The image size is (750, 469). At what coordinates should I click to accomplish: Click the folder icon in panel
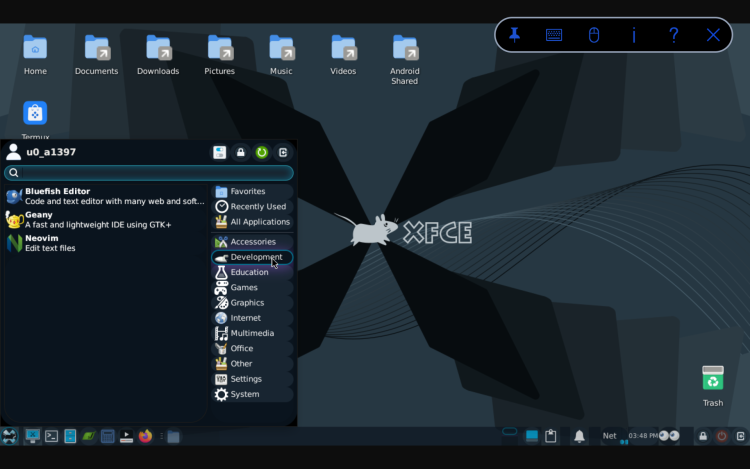click(x=173, y=436)
